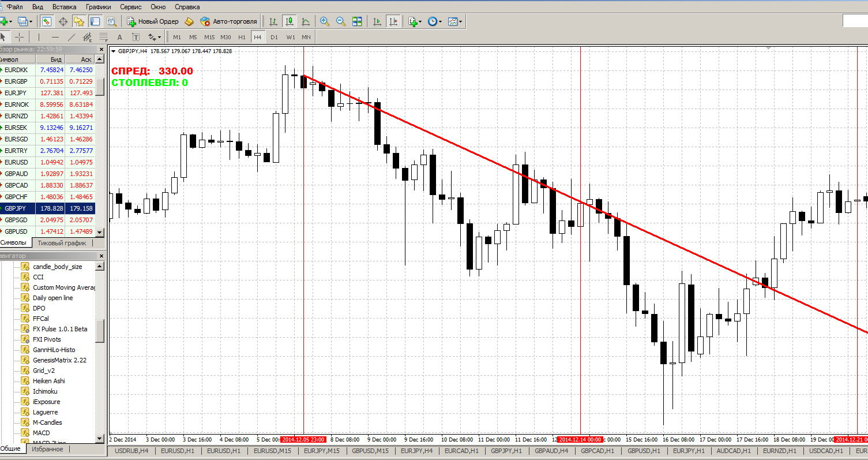Open the Графики menu
This screenshot has width=868, height=460.
coord(99,7)
